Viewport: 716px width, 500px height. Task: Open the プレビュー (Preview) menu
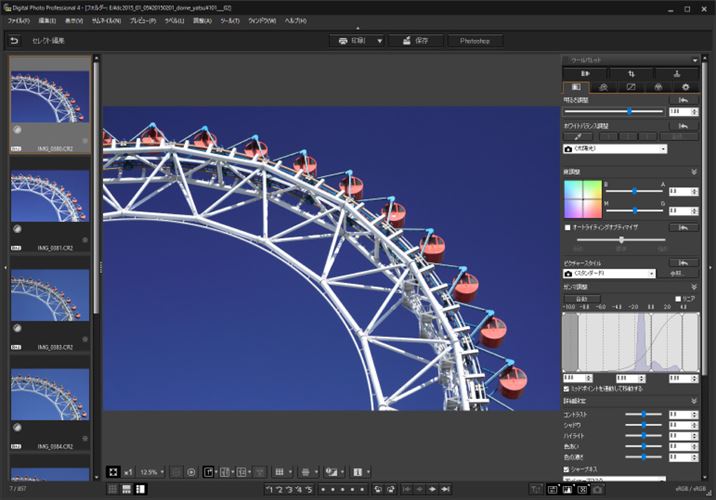pyautogui.click(x=142, y=21)
